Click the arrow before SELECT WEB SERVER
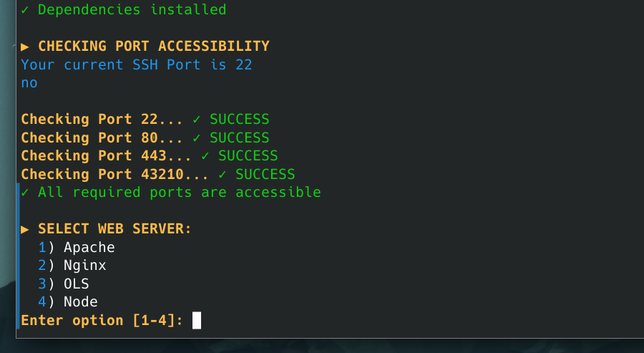This screenshot has height=353, width=644. point(25,229)
